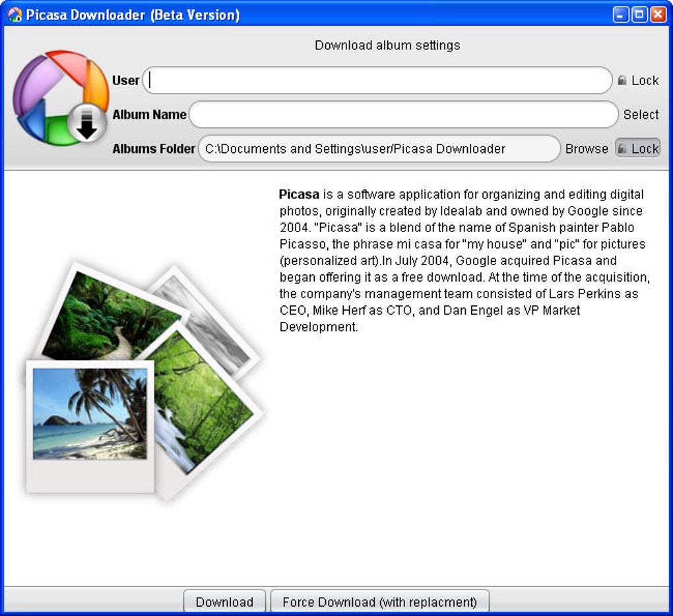The height and width of the screenshot is (616, 673).
Task: Click the "Album Name" label
Action: pos(149,115)
